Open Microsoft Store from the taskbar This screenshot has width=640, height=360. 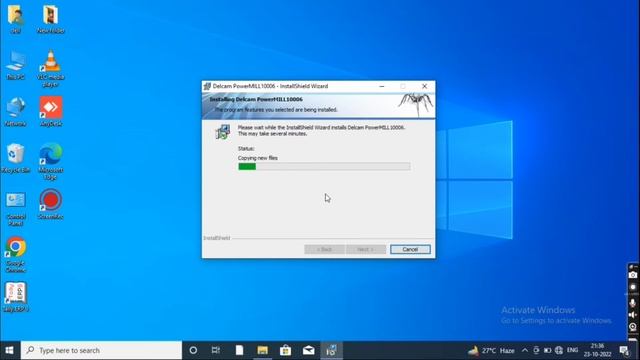click(x=285, y=350)
